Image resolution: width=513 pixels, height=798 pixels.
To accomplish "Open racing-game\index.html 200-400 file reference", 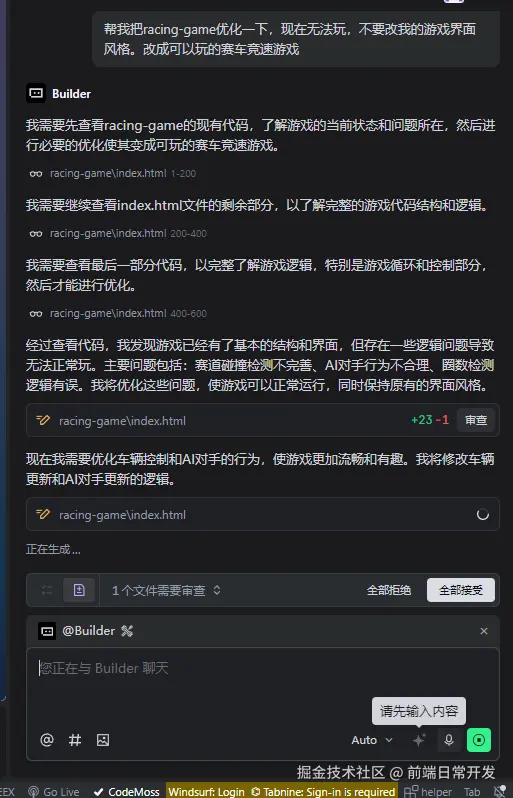I will 128,234.
